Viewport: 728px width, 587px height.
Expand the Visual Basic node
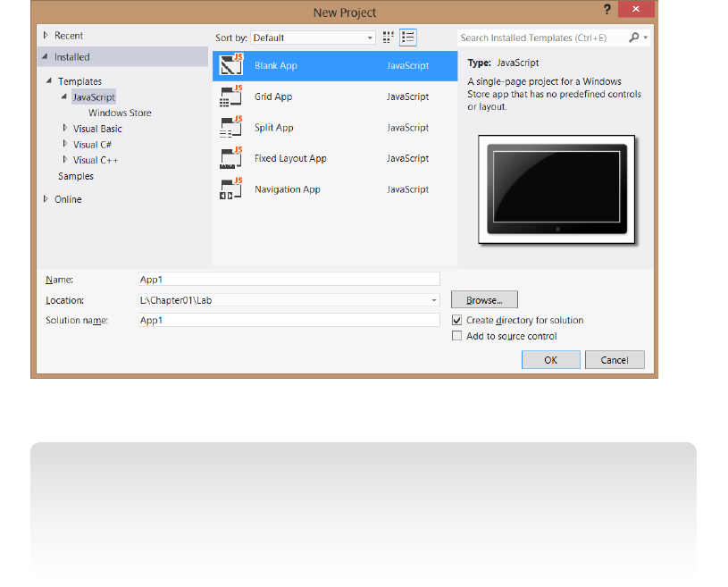coord(65,128)
